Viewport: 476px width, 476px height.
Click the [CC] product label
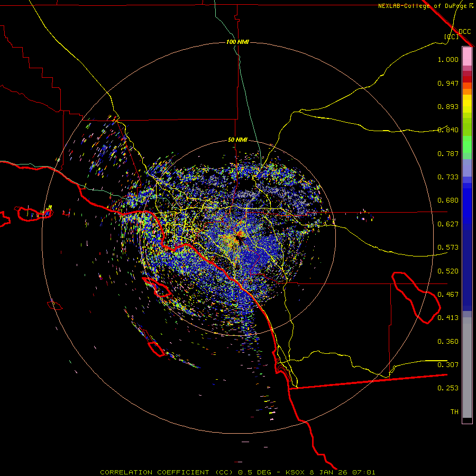(x=452, y=36)
